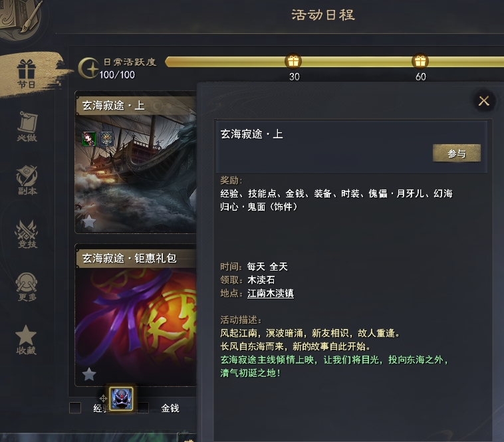The width and height of the screenshot is (504, 442).
Task: Select the 玄海寂途·钜惠礼包 card
Action: [x=136, y=315]
